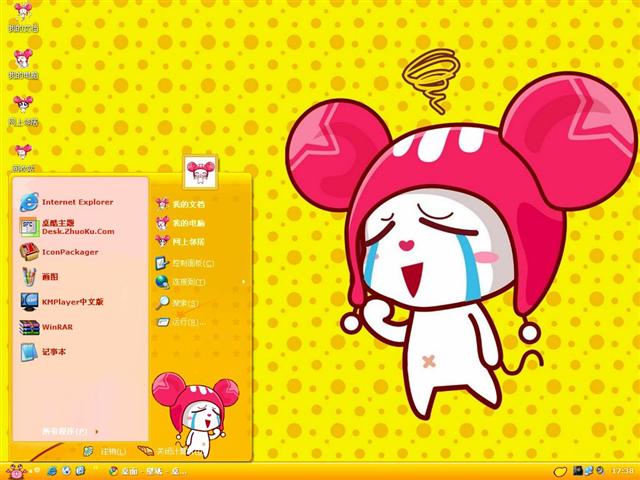This screenshot has height=480, width=640.
Task: Click the globe icon in quick launch
Action: pos(66,471)
